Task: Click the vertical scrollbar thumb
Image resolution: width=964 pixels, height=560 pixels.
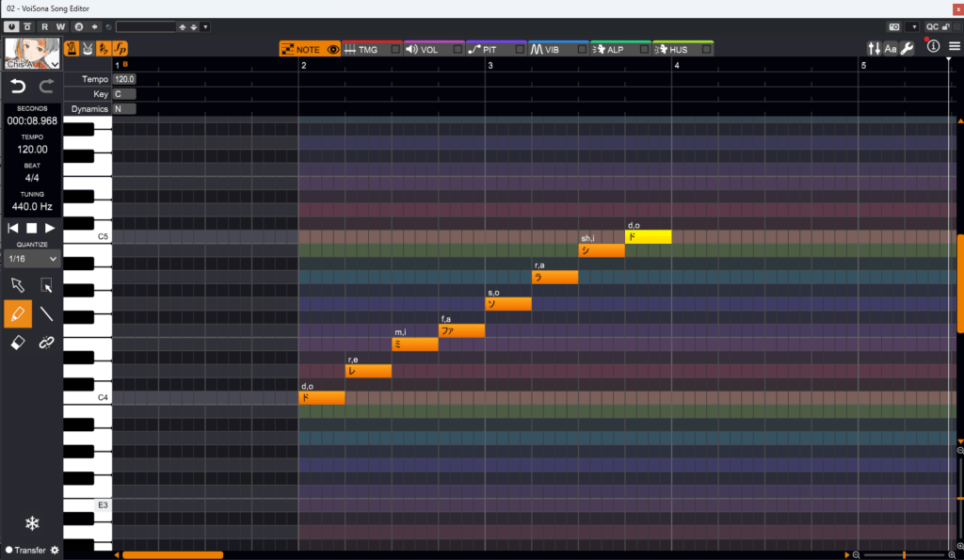Action: (x=960, y=282)
